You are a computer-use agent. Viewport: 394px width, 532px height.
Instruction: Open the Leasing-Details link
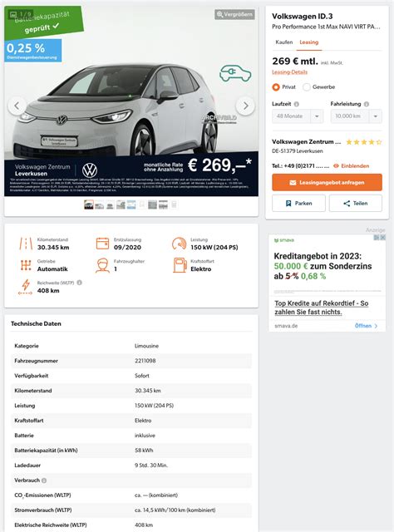(x=289, y=72)
